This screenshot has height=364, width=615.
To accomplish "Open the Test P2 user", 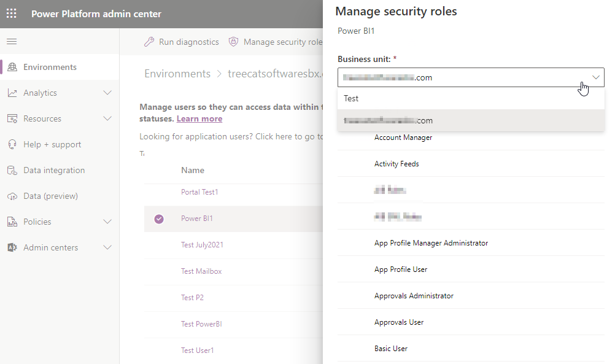I will click(192, 297).
